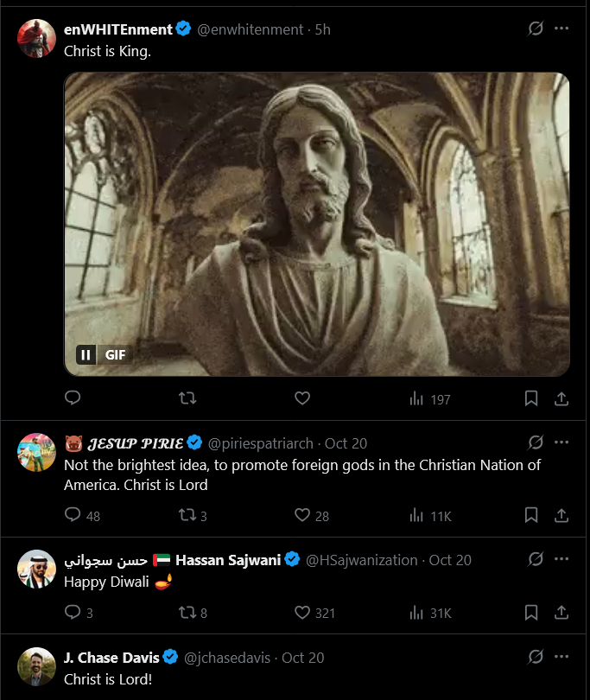Reply to Jesup Pirie's tweet with 48 replies
Viewport: 590px width, 700px height.
pyautogui.click(x=73, y=516)
